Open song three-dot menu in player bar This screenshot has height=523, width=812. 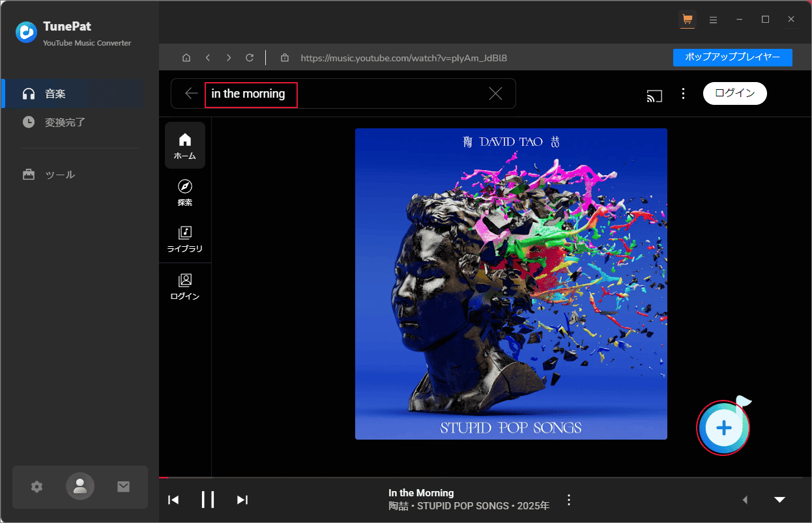(x=569, y=500)
